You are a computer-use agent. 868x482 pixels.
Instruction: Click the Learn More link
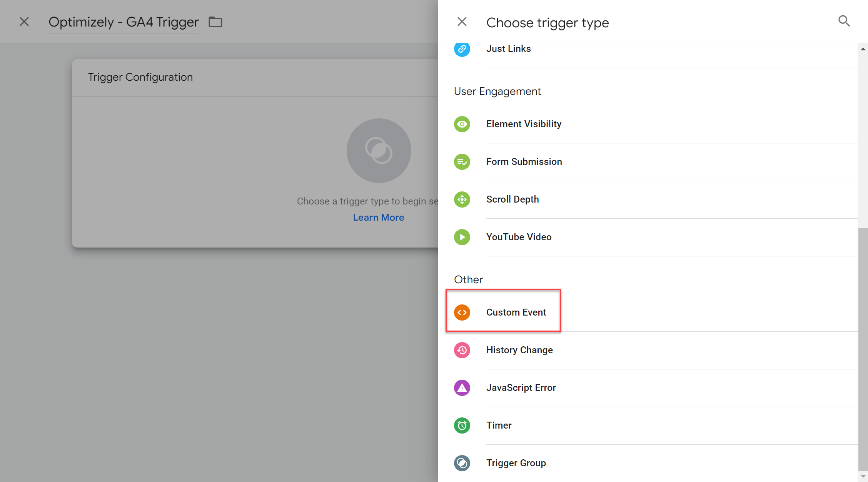point(379,217)
